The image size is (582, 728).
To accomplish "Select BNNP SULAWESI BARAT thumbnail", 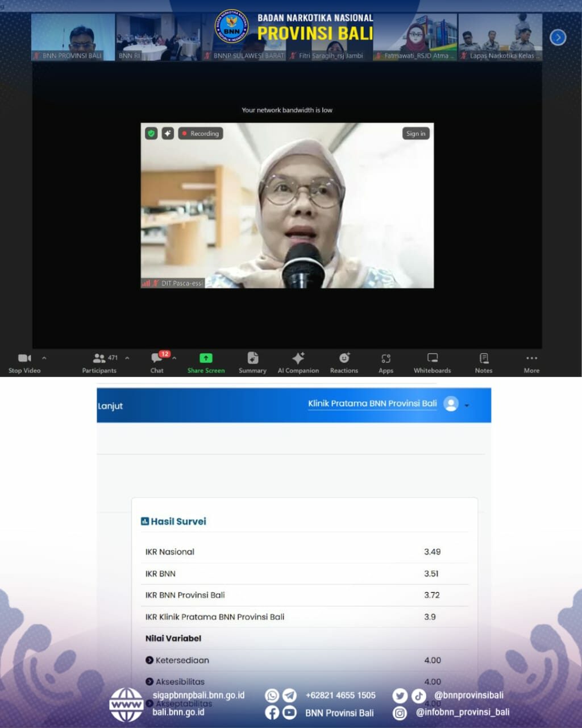I will pyautogui.click(x=244, y=38).
